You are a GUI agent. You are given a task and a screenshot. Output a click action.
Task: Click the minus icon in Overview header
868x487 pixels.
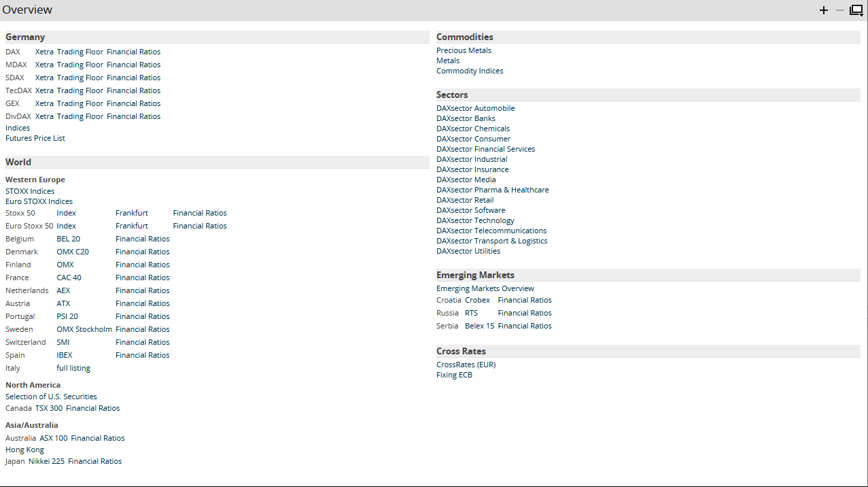840,10
